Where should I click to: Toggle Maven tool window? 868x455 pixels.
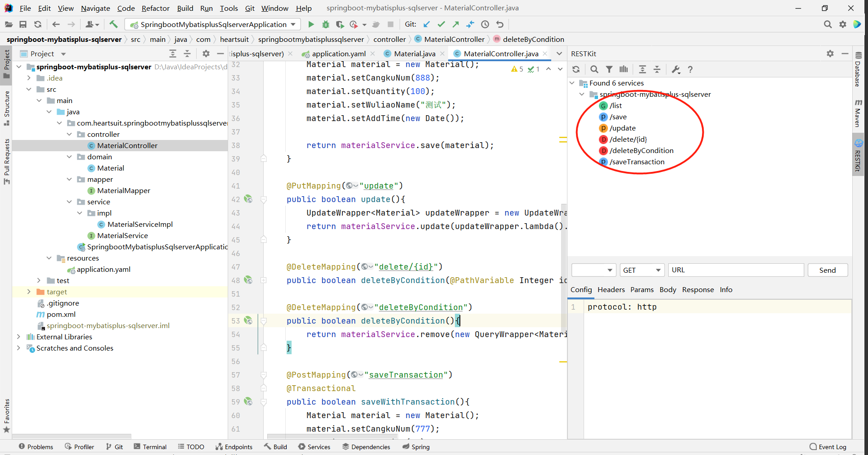tap(858, 113)
